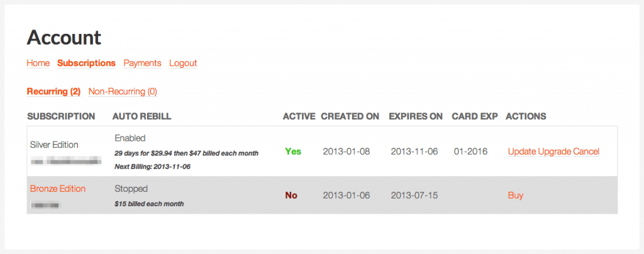Click Buy for Bronze Edition
Screen dimensions: 644x254
coord(516,196)
